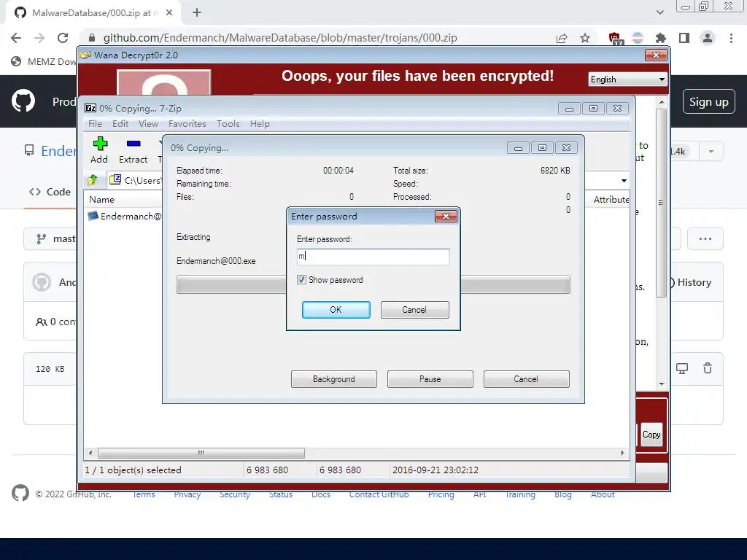
Task: Click the trash delete icon on GitHub file
Action: point(708,368)
